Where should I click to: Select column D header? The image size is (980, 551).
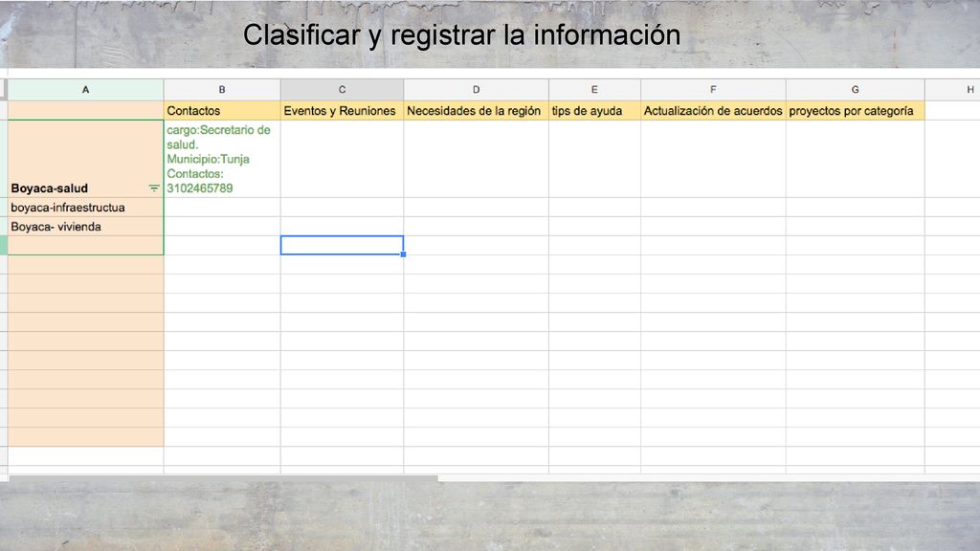click(x=477, y=89)
